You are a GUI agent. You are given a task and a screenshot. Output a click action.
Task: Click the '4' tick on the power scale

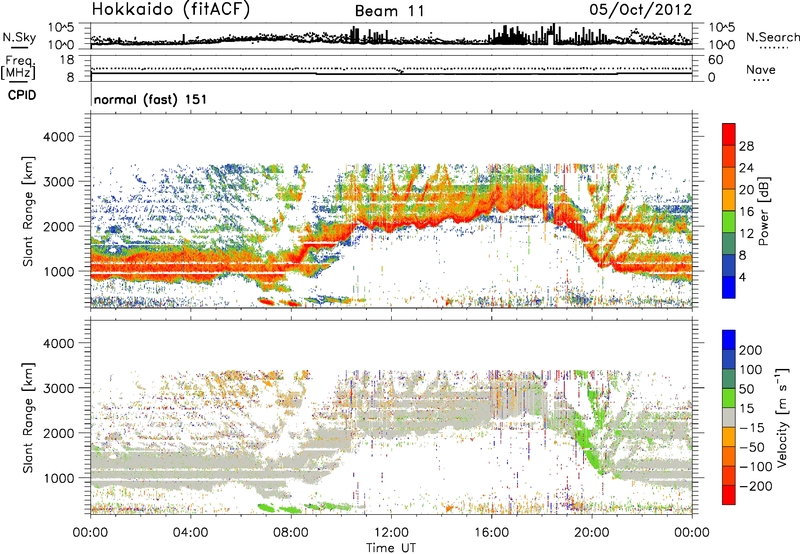coord(743,277)
